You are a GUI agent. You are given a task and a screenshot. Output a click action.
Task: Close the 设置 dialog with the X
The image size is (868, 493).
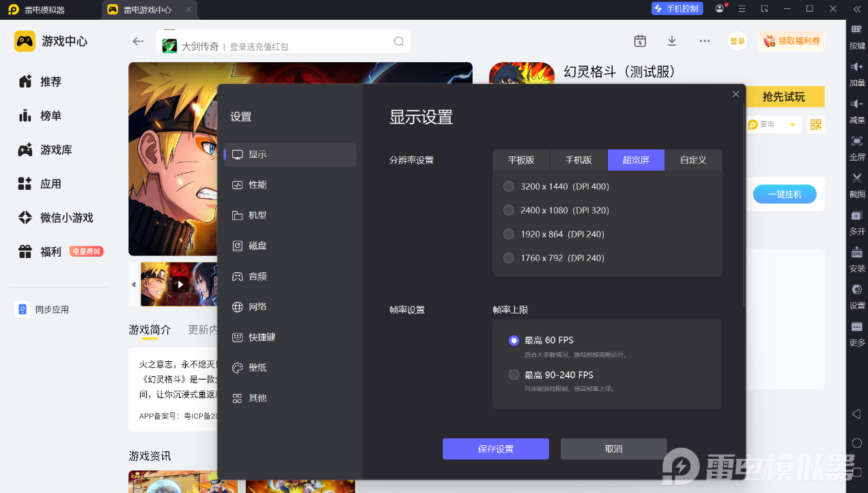coord(736,94)
